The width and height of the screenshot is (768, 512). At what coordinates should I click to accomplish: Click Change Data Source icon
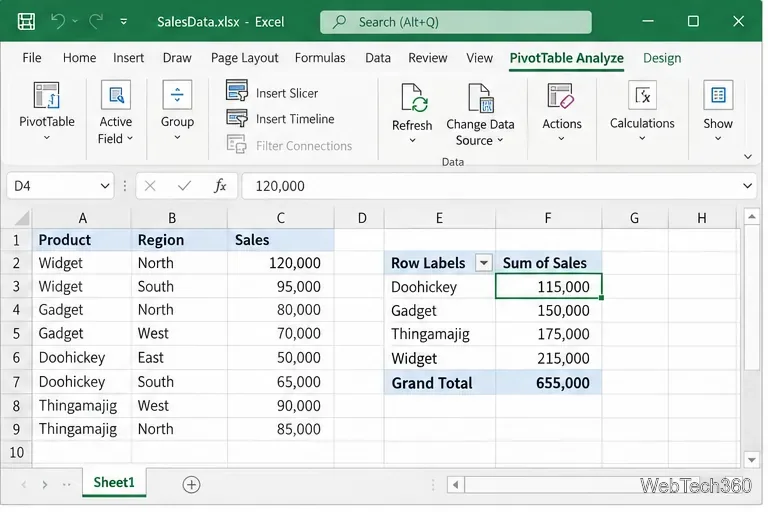[481, 98]
